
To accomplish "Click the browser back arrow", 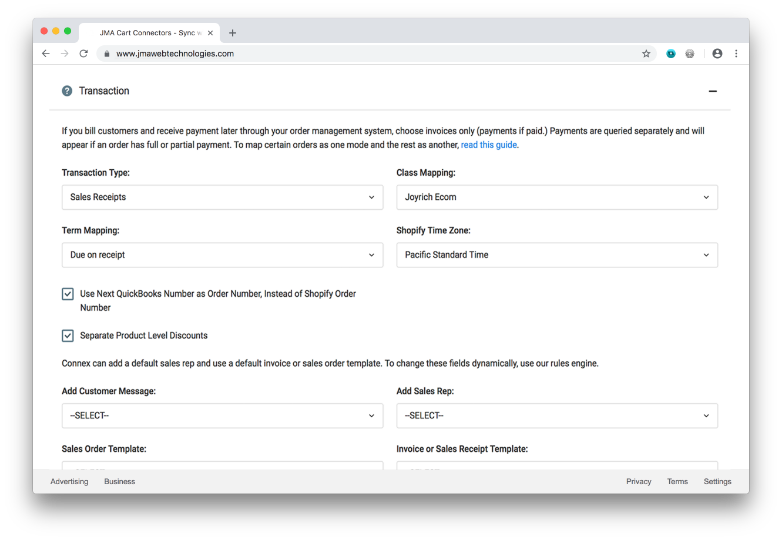I will pos(46,53).
